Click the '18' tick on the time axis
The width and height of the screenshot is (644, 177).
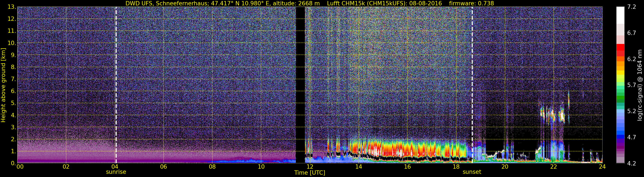point(456,167)
